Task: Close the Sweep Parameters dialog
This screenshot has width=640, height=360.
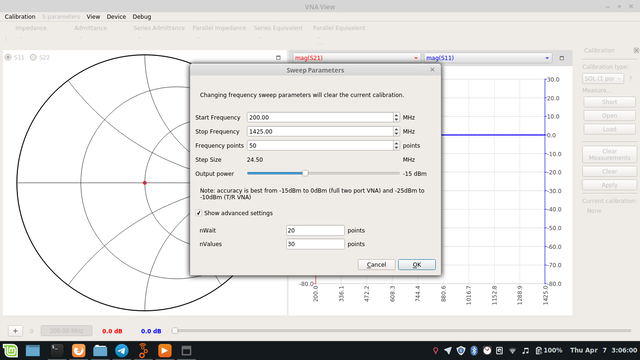Action: click(x=432, y=70)
